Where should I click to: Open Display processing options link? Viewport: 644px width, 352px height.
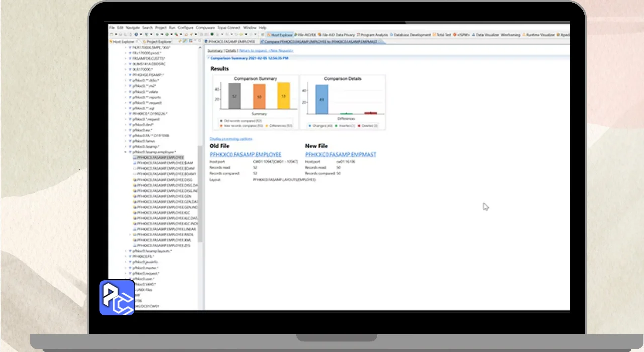(231, 139)
